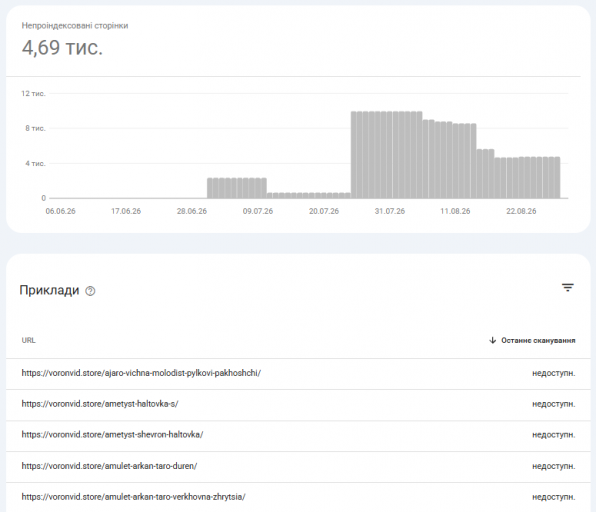596x512 pixels.
Task: Click the 8 тис. axis label
Action: pyautogui.click(x=35, y=128)
